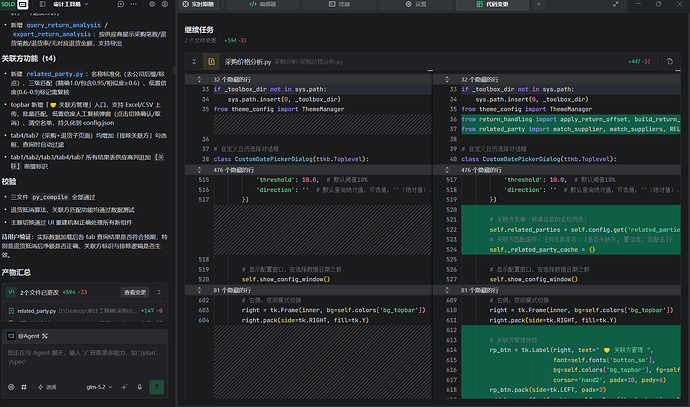Image resolution: width=690 pixels, height=407 pixels.
Task: Click the 校验 heading in chat
Action: pyautogui.click(x=9, y=182)
